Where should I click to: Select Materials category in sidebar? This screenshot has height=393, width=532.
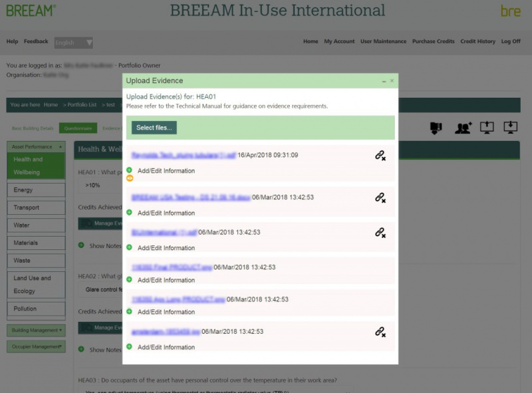(x=36, y=243)
